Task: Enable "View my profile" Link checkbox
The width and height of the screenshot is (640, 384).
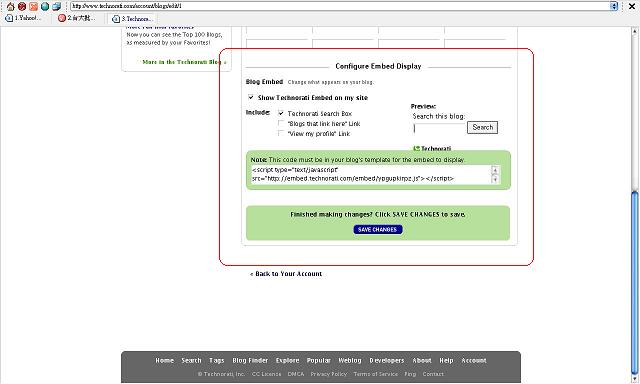Action: (x=281, y=133)
